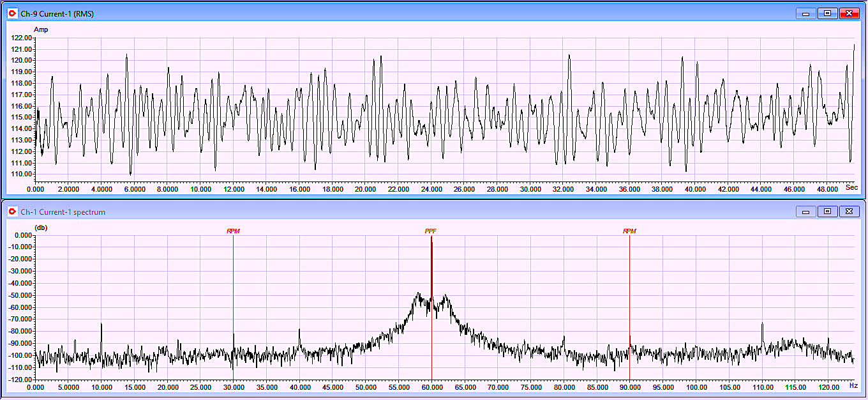Click the (db) axis unit label
Screen dimensions: 868x400
click(x=41, y=227)
